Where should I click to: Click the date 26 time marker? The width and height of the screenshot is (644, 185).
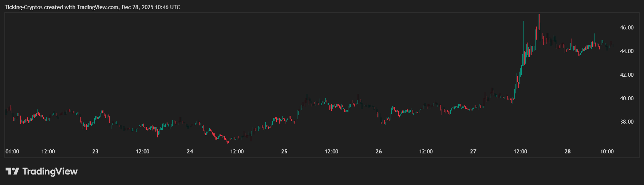click(x=379, y=152)
